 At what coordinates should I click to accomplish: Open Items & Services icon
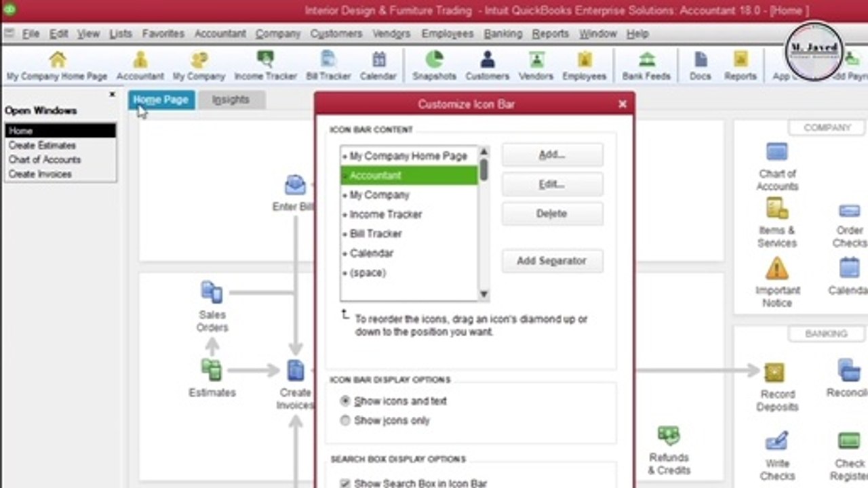pyautogui.click(x=777, y=223)
